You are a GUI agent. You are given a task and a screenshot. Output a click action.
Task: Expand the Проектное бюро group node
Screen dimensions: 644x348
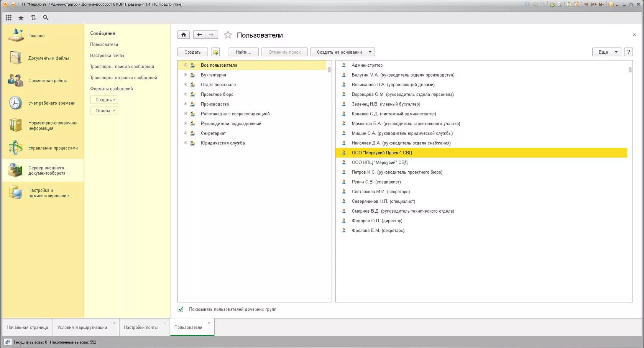coord(186,94)
